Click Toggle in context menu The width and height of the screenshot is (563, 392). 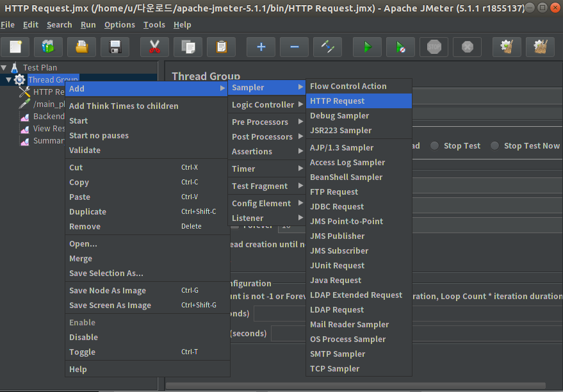pyautogui.click(x=147, y=352)
